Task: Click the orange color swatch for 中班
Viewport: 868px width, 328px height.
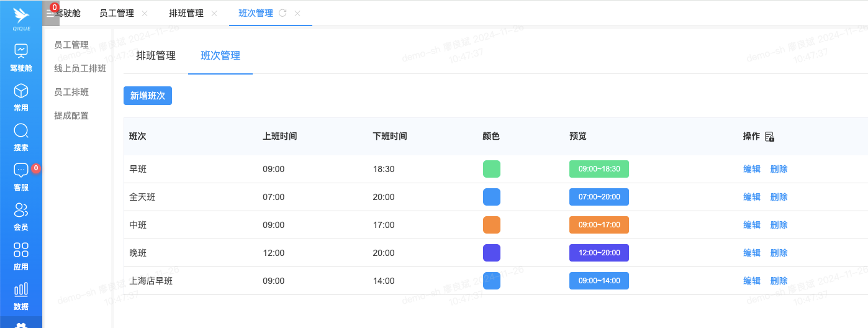Action: tap(492, 225)
